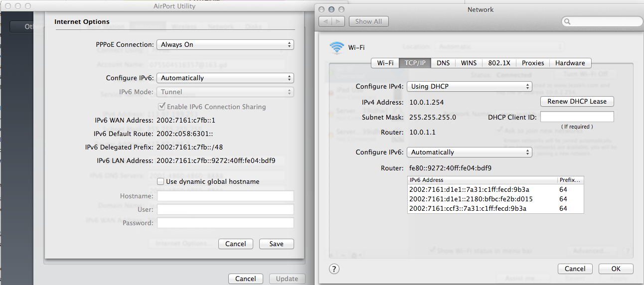Screen dimensions: 644x285
Task: Click Show All in Network window
Action: click(369, 21)
